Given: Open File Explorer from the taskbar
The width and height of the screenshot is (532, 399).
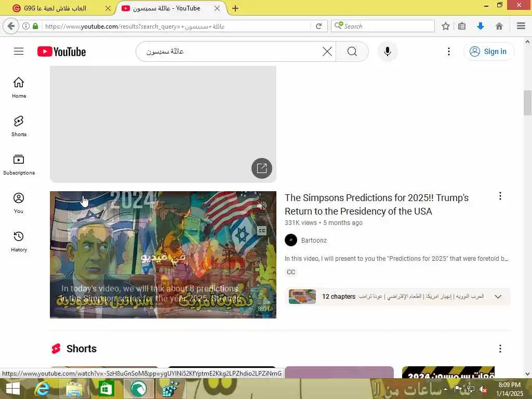Looking at the screenshot, I should coord(74,389).
